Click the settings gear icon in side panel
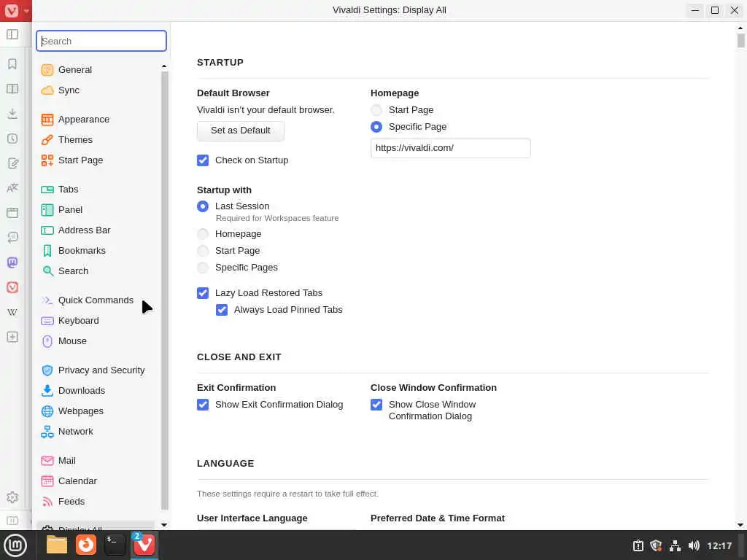747x560 pixels. (x=12, y=497)
